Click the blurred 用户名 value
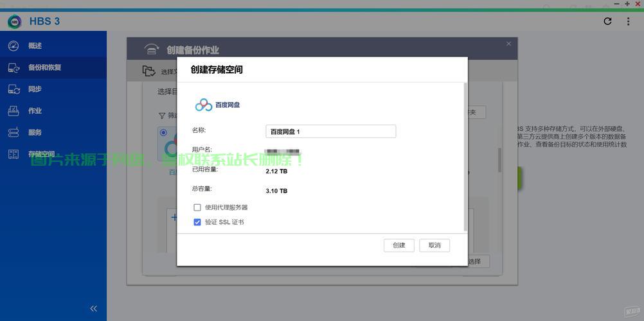Viewport: 644px width, 321px height. [x=282, y=152]
